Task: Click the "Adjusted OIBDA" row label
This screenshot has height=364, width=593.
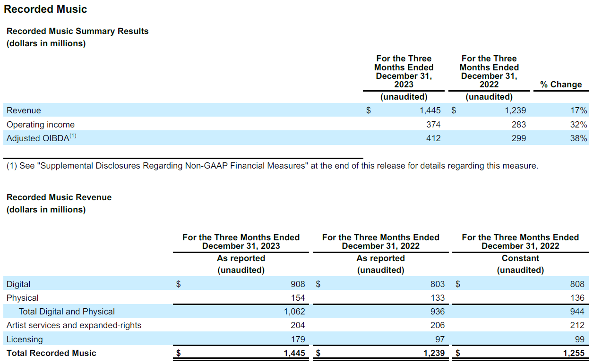Action: (x=42, y=138)
